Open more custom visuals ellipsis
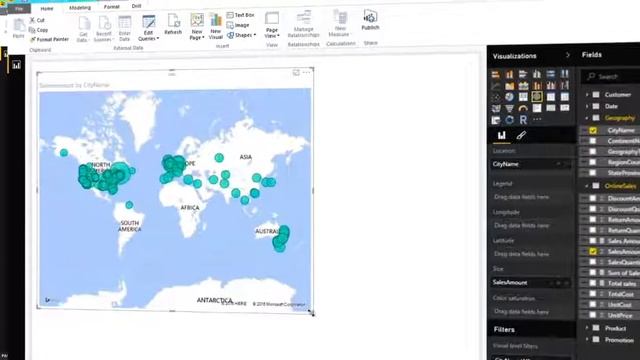Screen dimensions: 640x360 coord(537,119)
